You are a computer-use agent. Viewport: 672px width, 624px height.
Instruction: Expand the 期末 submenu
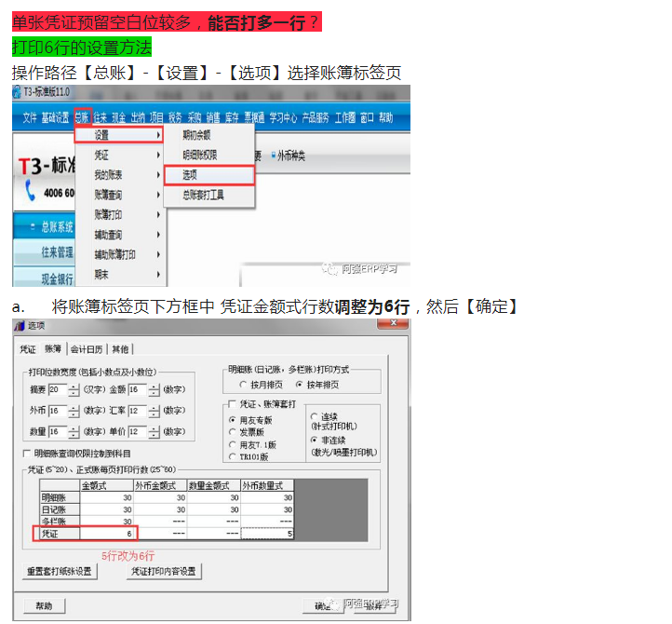[158, 275]
